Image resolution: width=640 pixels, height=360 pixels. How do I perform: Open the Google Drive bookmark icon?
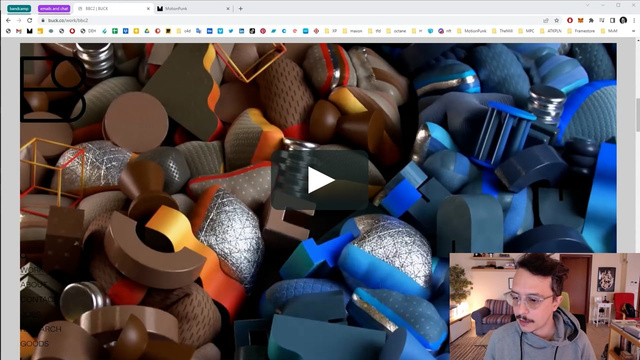pos(147,31)
